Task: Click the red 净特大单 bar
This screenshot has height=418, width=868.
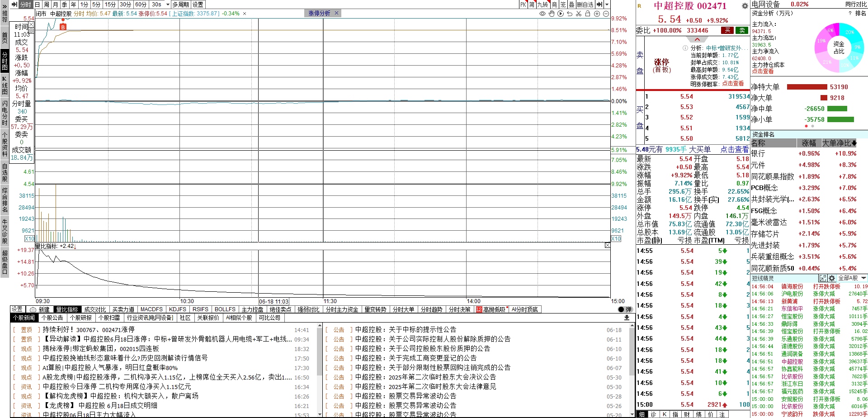Action: pos(807,87)
